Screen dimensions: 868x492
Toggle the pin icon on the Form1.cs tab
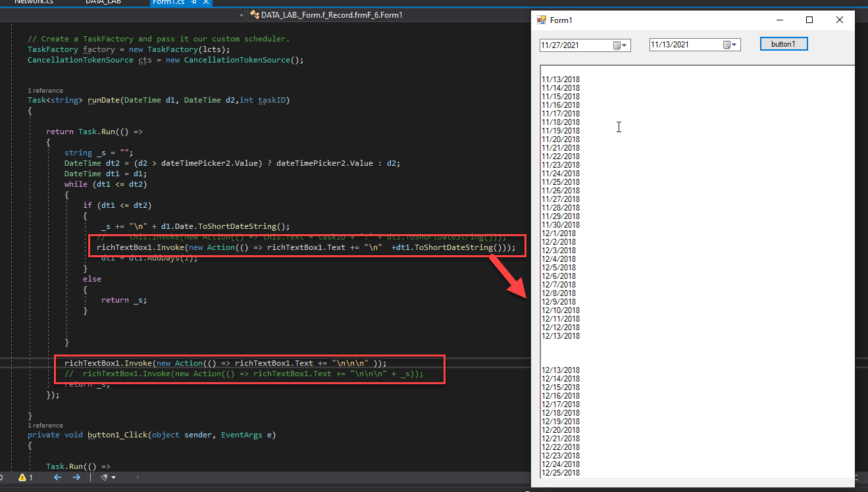(193, 2)
